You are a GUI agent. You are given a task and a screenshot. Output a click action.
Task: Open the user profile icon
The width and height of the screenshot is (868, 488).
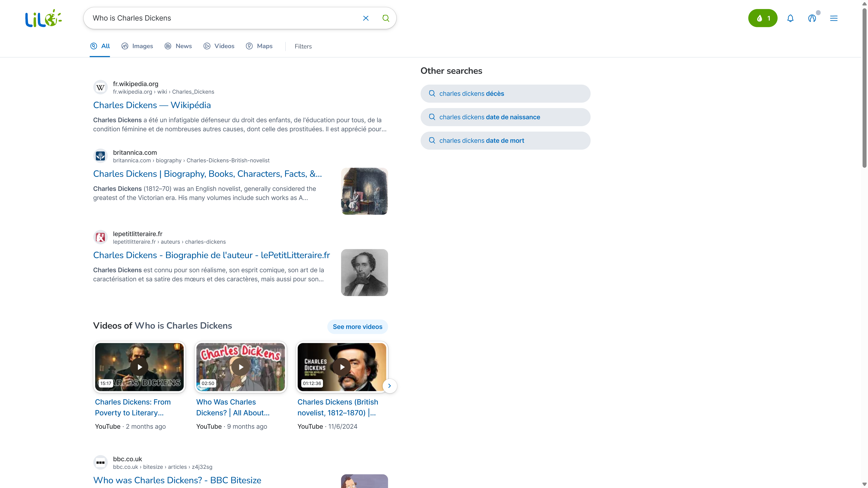pyautogui.click(x=812, y=18)
